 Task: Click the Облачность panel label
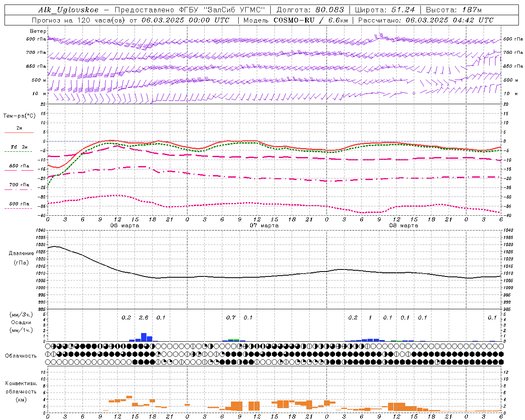click(21, 356)
